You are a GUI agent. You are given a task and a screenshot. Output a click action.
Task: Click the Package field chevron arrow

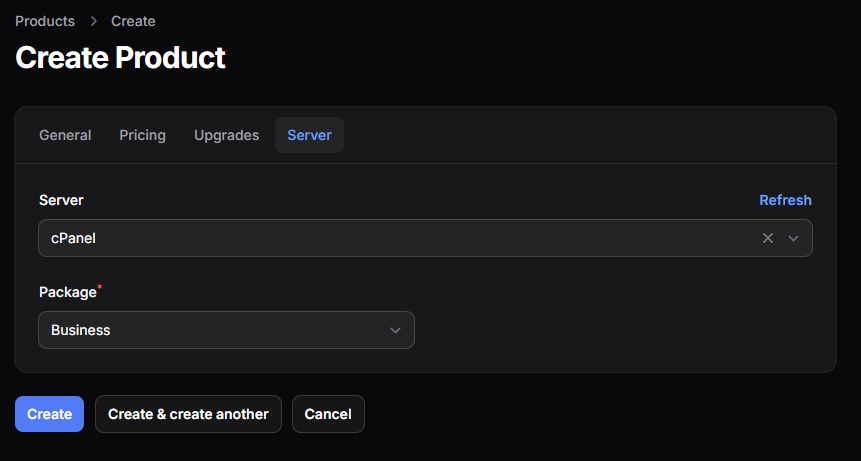tap(395, 330)
